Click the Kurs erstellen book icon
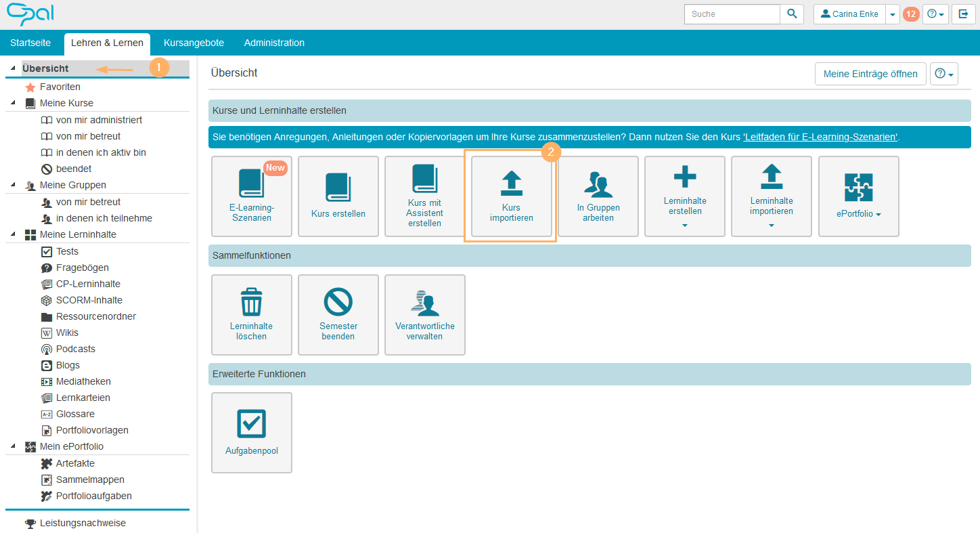The image size is (980, 533). tap(338, 188)
